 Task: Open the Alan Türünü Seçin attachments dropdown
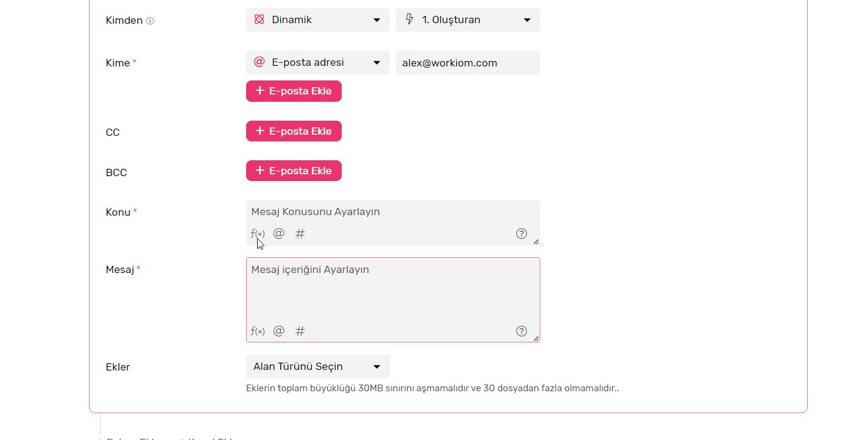(318, 367)
